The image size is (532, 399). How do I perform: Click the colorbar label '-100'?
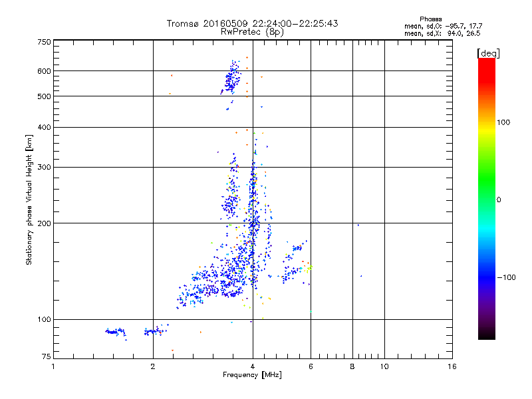(506, 277)
